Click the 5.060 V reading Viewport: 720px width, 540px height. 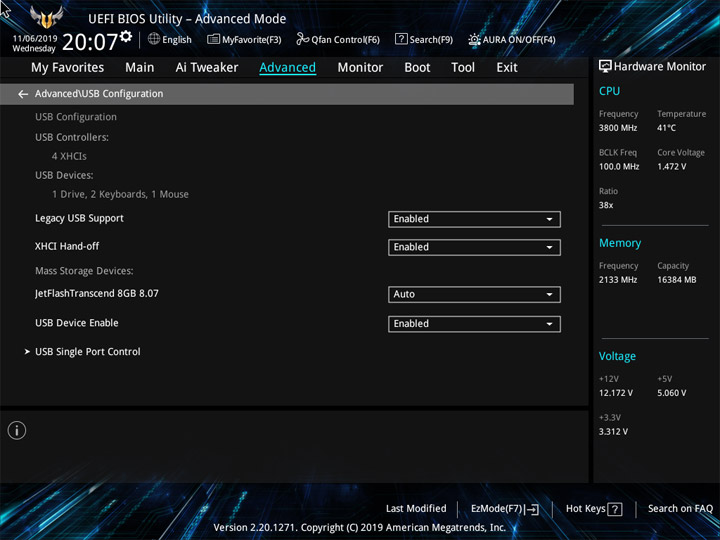tap(672, 394)
